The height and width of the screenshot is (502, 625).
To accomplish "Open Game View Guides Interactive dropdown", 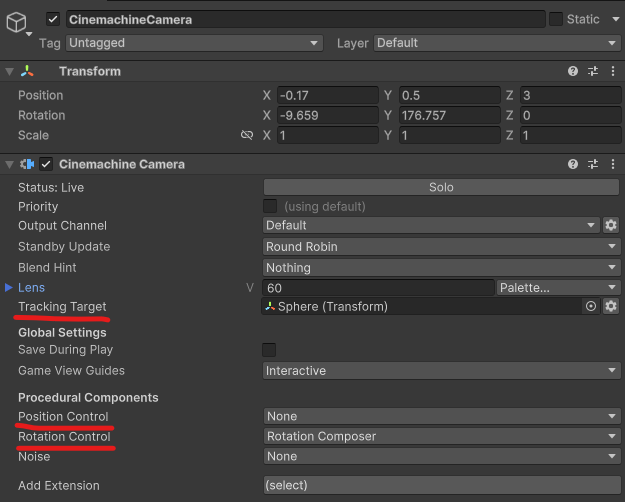I will tap(441, 371).
